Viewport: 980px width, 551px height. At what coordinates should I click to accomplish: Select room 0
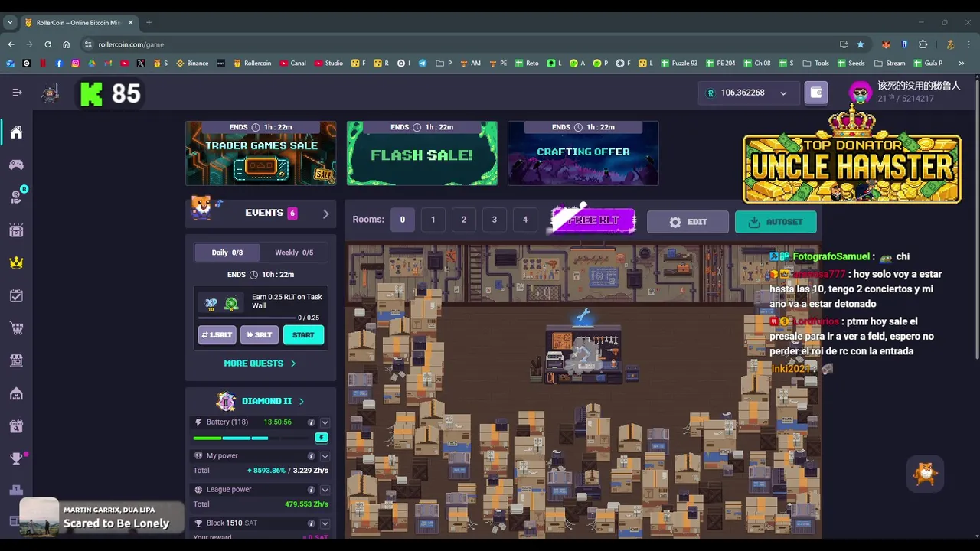click(402, 220)
